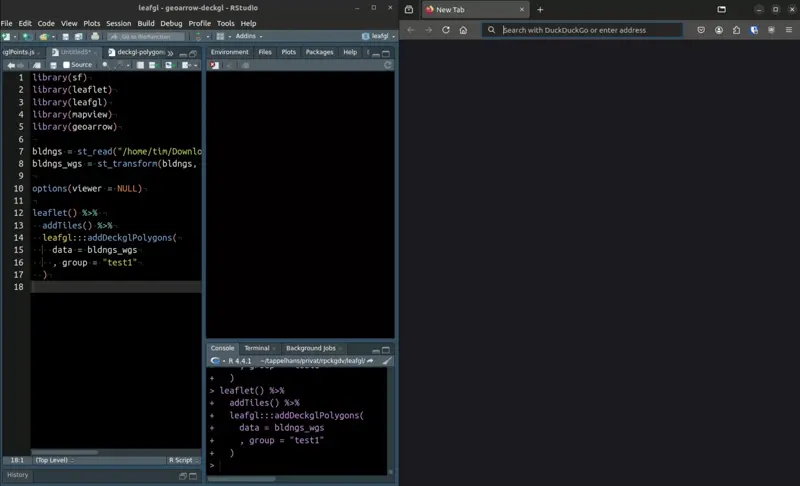This screenshot has height=486, width=800.
Task: Open the Firefox extensions panel
Action: coord(737,30)
